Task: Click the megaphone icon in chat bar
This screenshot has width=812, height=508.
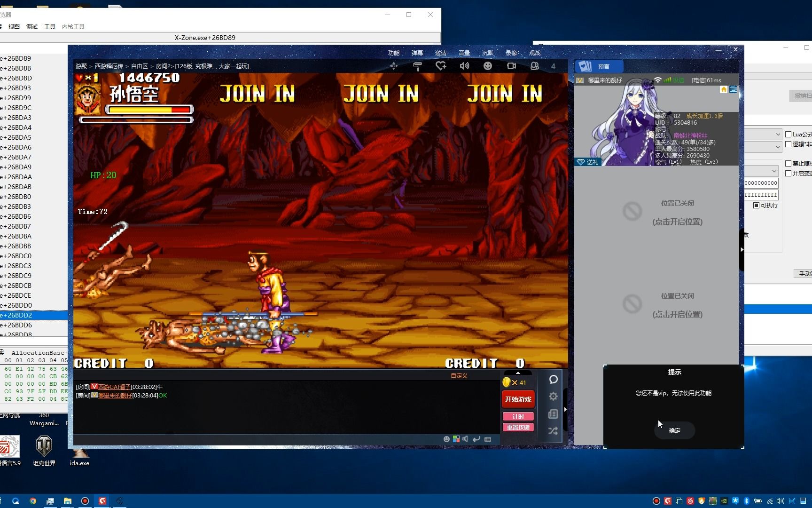Action: [x=465, y=439]
